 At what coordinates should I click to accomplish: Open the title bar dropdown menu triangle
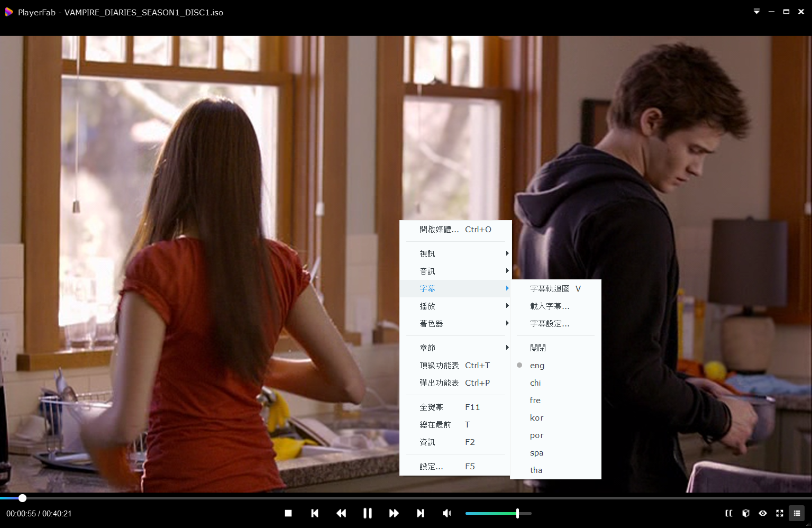[756, 12]
